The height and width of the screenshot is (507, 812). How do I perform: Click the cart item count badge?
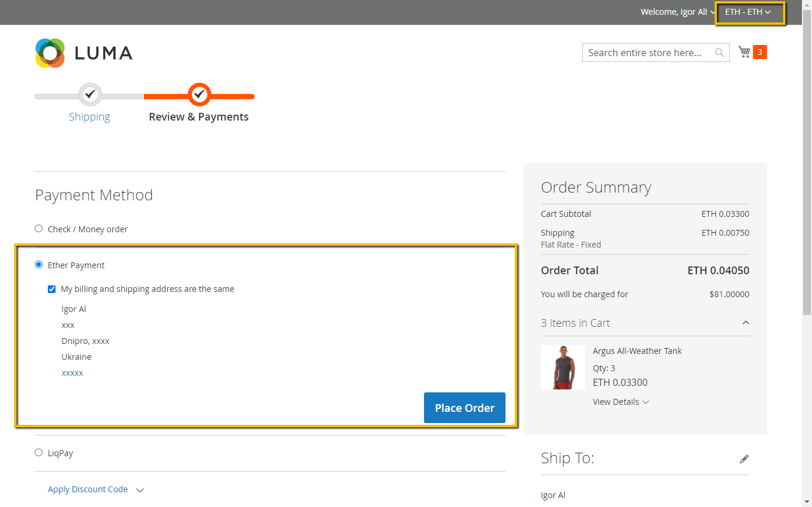coord(759,52)
